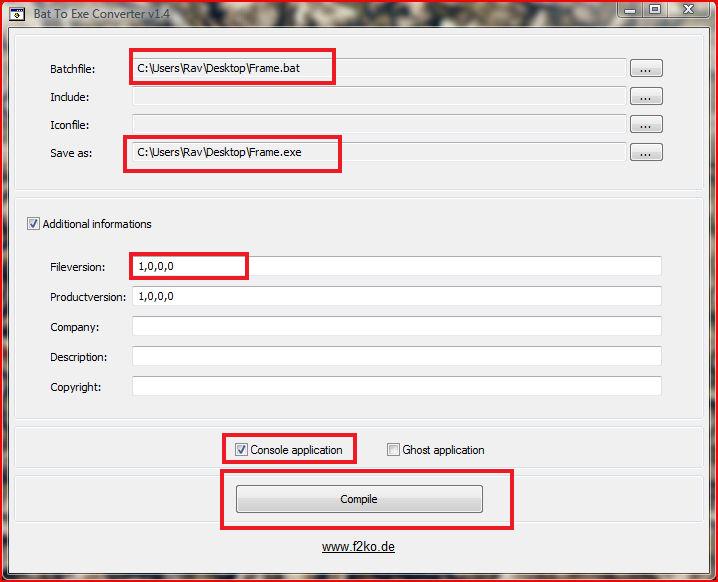Focus the empty Include field

379,96
